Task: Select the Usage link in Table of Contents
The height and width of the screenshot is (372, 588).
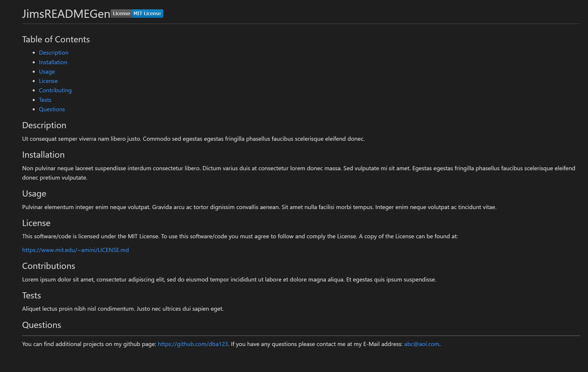Action: click(47, 72)
